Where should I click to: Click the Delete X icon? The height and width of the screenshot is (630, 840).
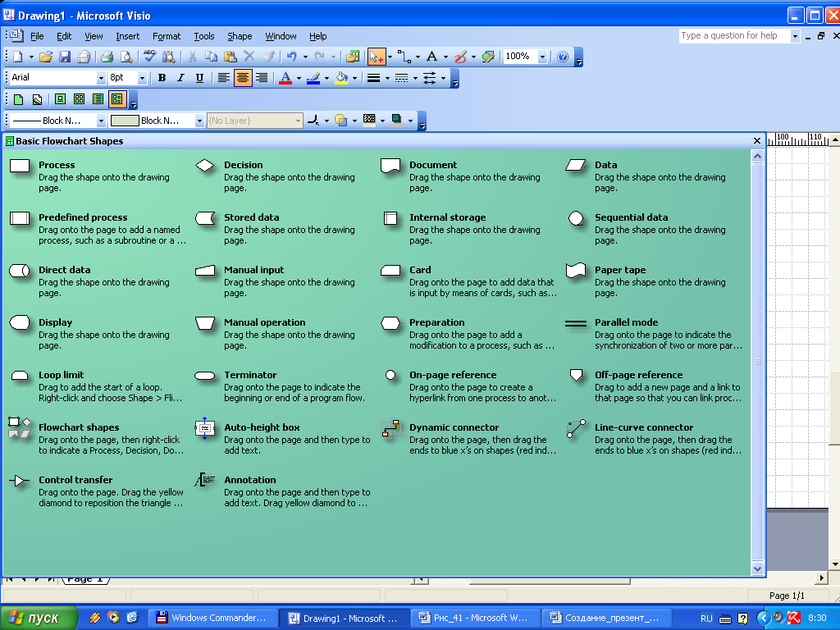pyautogui.click(x=249, y=57)
